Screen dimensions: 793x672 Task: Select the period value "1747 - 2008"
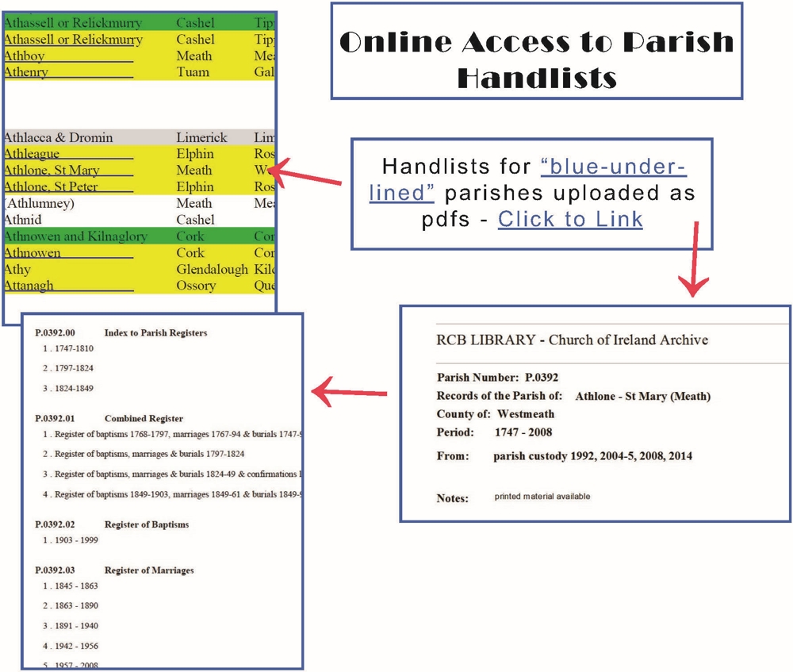click(523, 432)
